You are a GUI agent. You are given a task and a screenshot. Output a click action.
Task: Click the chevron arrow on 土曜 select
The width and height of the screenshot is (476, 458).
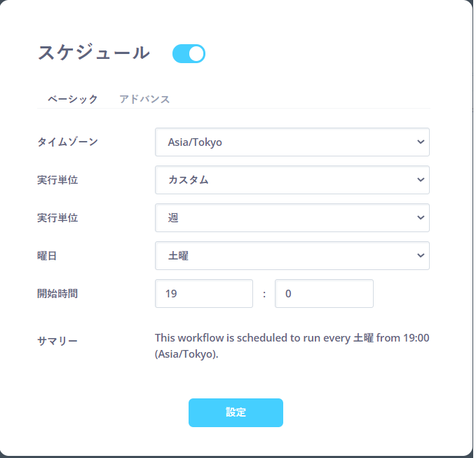421,255
